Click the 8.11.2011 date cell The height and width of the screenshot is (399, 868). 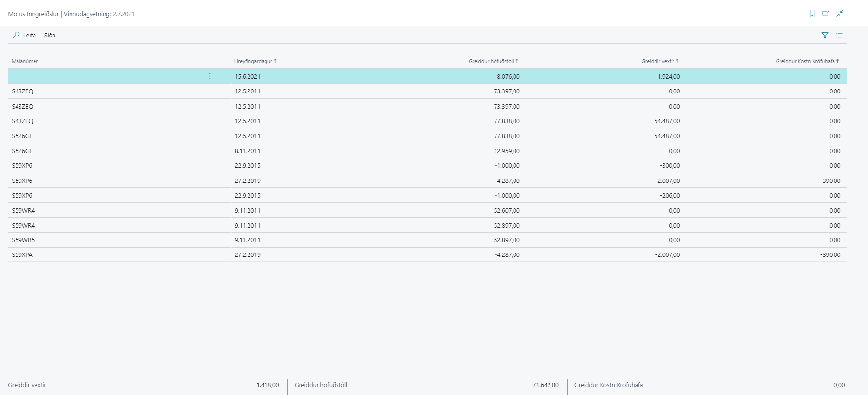(x=248, y=151)
